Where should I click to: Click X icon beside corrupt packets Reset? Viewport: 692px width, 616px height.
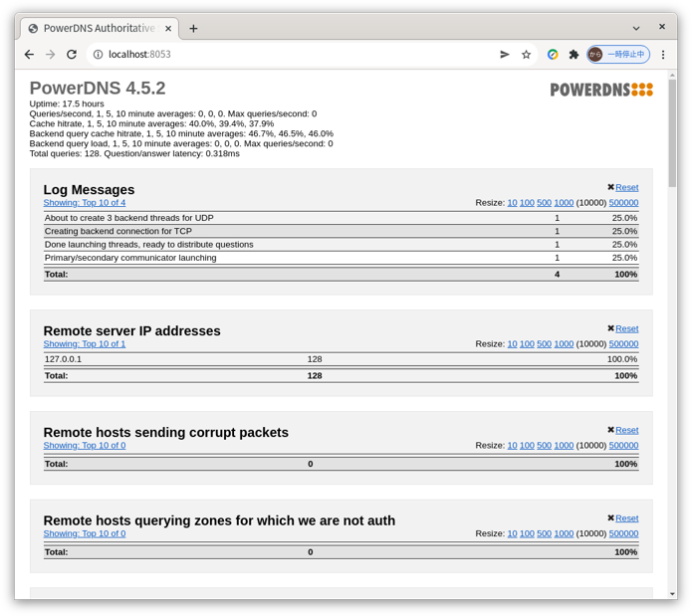[610, 430]
